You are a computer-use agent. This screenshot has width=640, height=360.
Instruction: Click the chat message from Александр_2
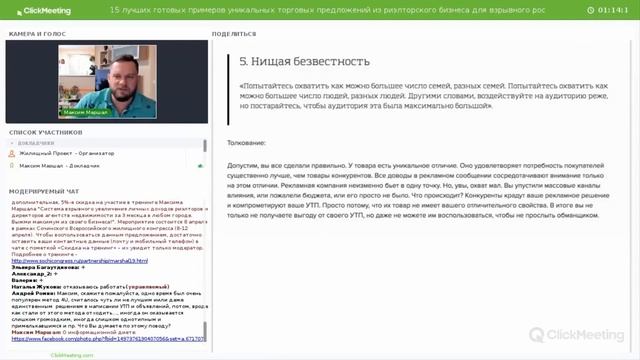(x=35, y=274)
